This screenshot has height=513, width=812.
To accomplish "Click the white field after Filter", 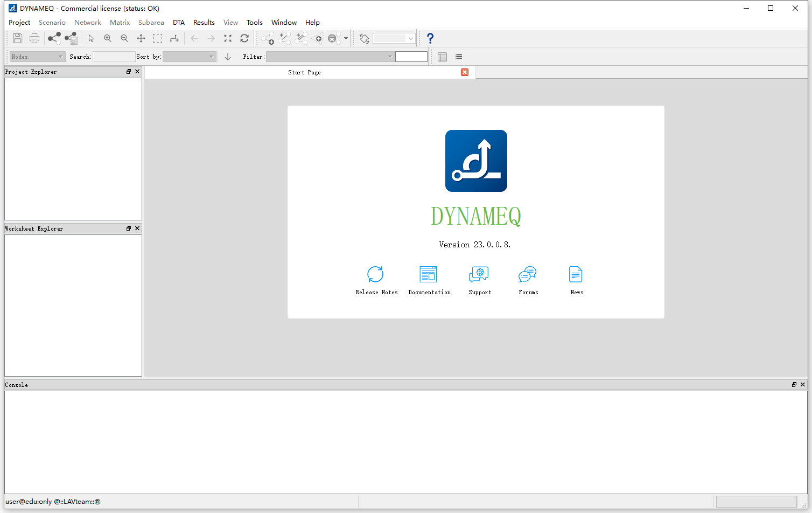I will (x=411, y=57).
